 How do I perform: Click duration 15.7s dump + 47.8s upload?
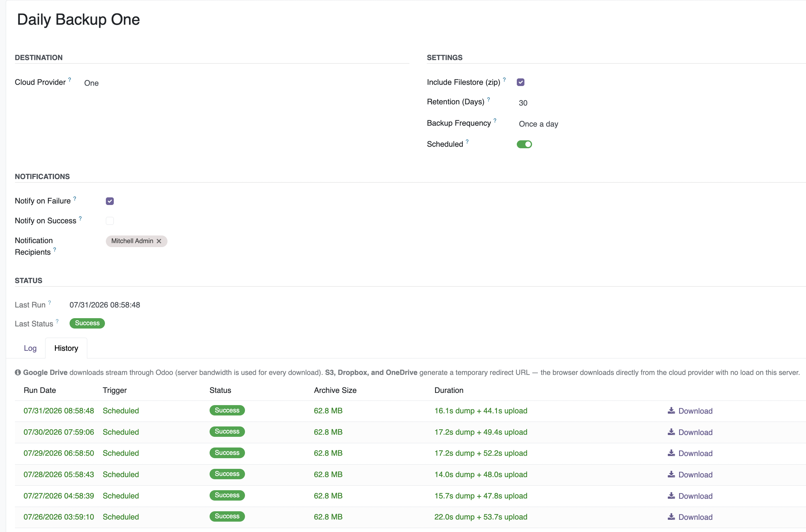(481, 496)
